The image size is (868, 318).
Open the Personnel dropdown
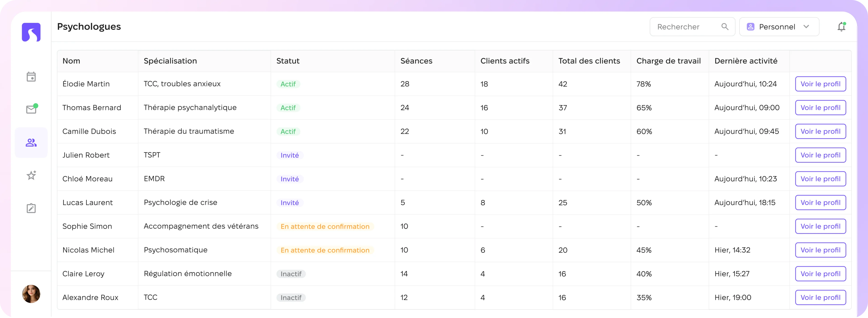[x=779, y=27]
